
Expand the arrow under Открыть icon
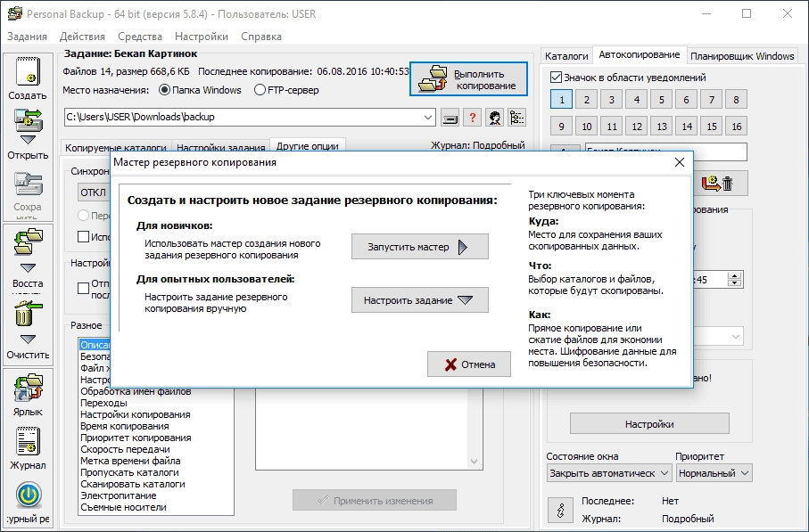[28, 140]
